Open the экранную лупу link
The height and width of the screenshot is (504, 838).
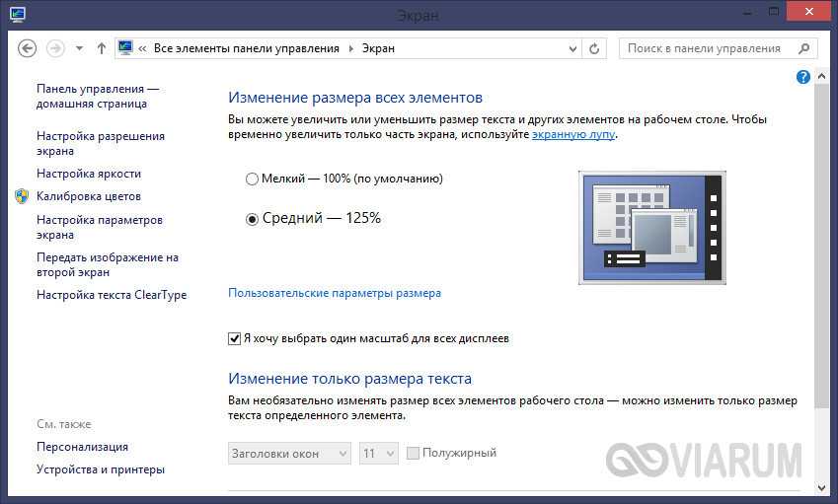pos(573,134)
